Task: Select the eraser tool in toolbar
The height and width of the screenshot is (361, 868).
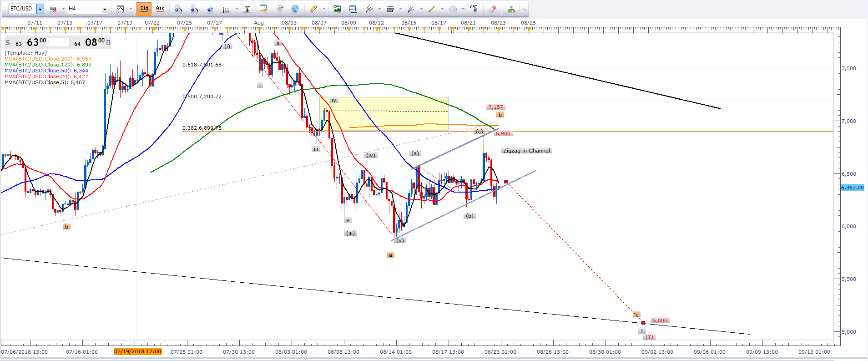Action: [492, 9]
